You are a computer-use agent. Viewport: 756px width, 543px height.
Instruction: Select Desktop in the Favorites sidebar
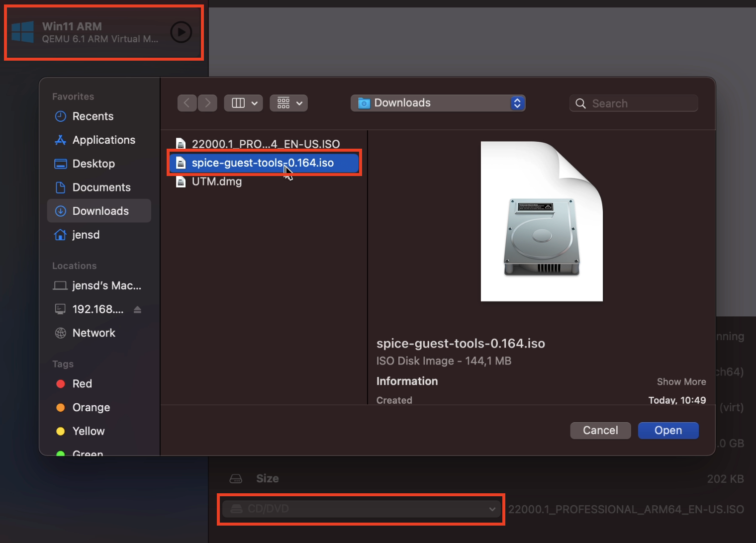93,163
